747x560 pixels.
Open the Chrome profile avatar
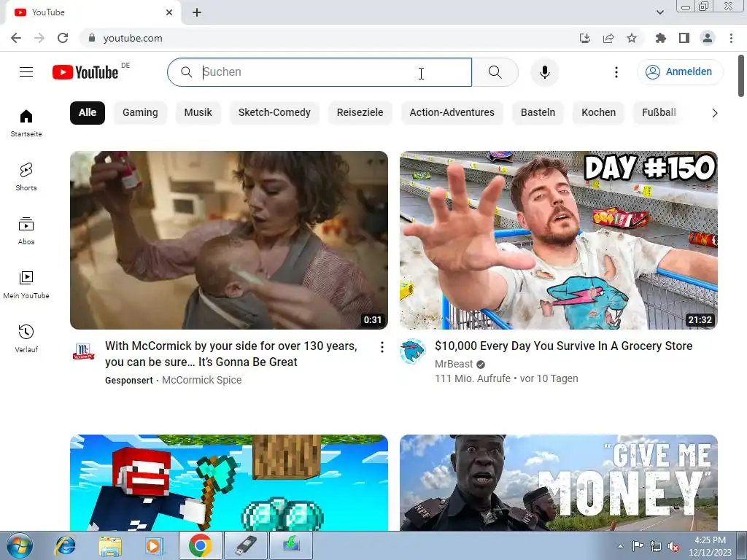pos(708,38)
